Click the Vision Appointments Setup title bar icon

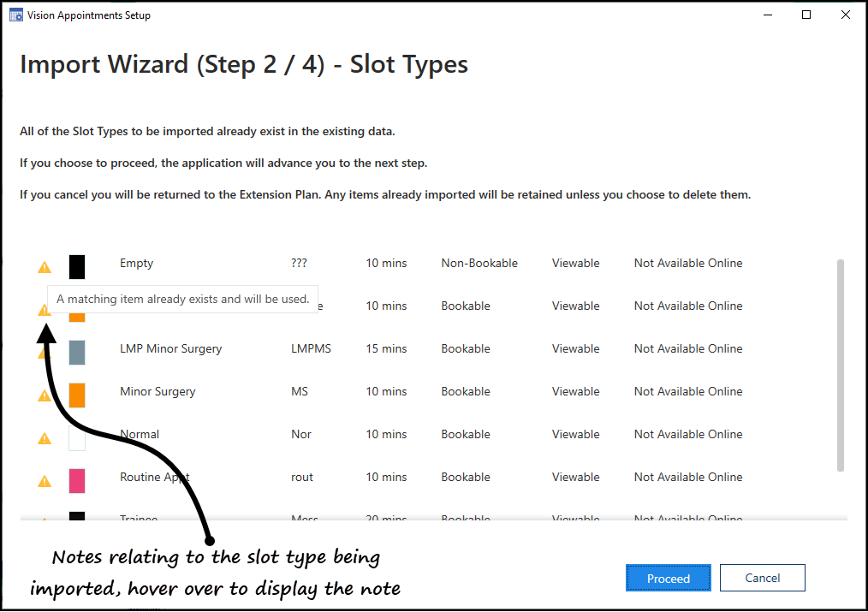tap(15, 15)
